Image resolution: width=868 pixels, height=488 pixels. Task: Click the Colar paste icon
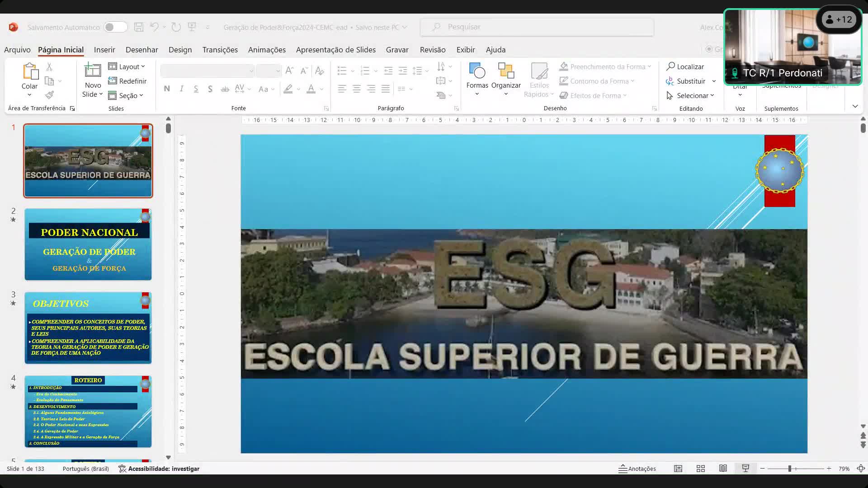tap(30, 71)
